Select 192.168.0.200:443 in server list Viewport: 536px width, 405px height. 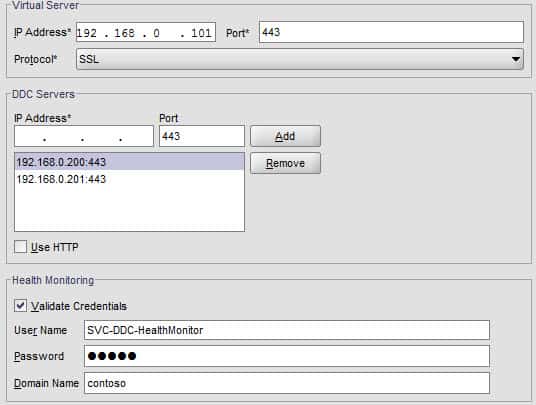tap(130, 162)
